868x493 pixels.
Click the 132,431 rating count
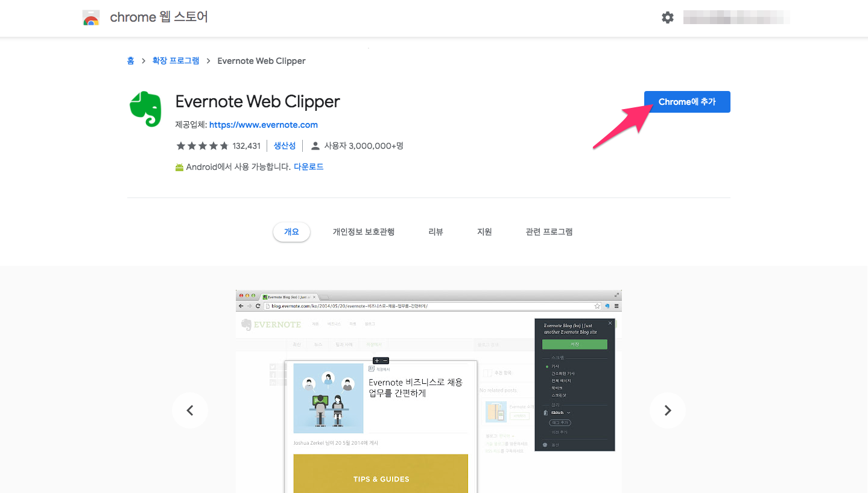pyautogui.click(x=246, y=146)
